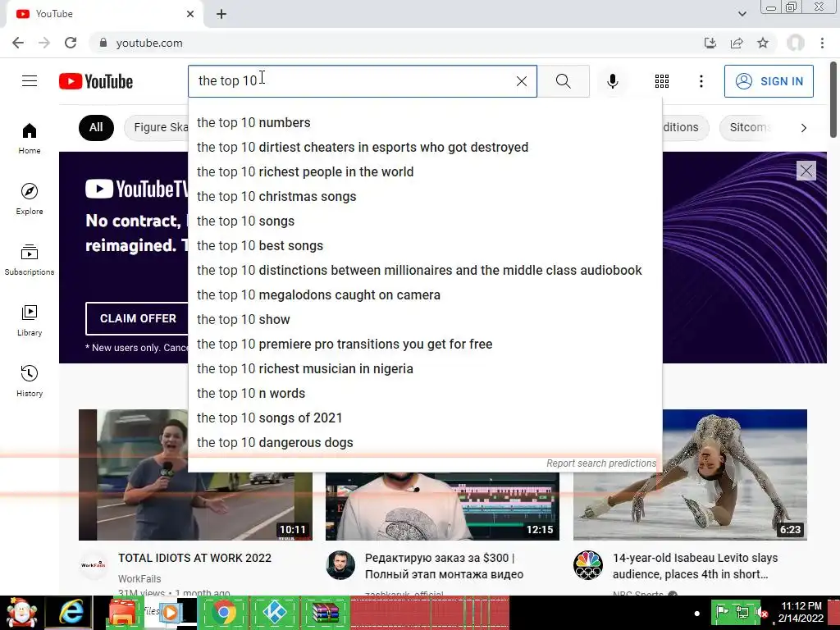Open the Kodi icon in the taskbar
Image resolution: width=840 pixels, height=630 pixels.
point(274,613)
